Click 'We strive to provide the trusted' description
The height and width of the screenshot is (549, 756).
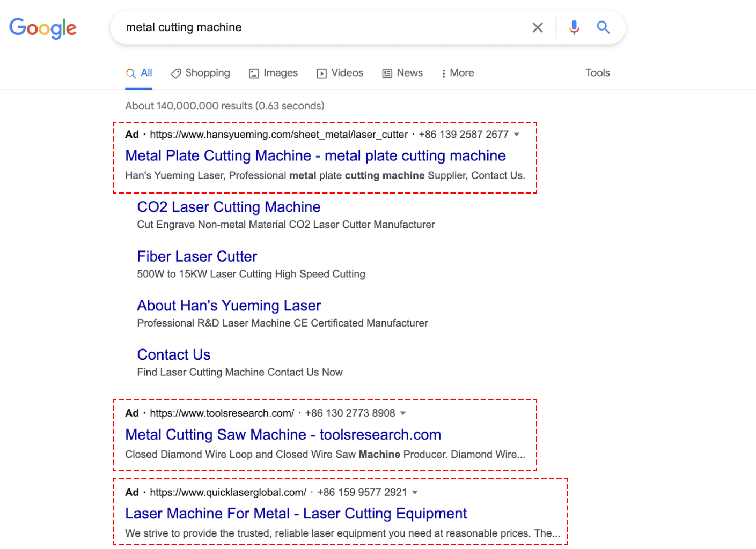coord(343,533)
